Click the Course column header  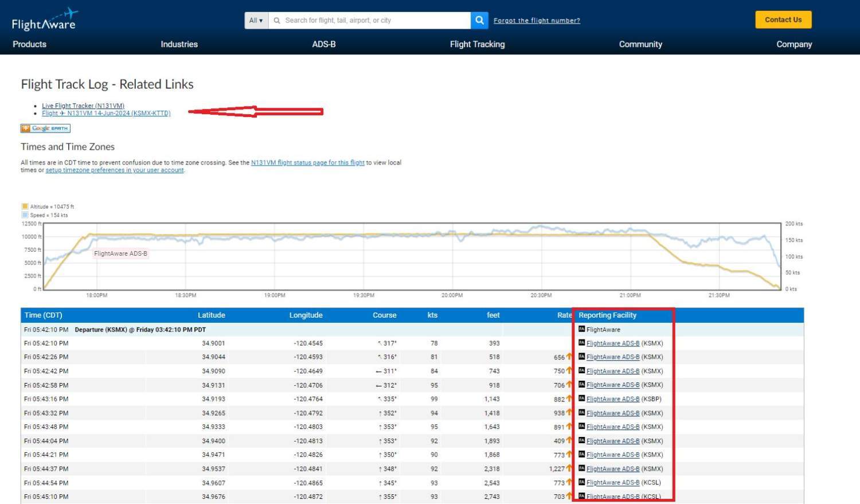click(x=385, y=315)
